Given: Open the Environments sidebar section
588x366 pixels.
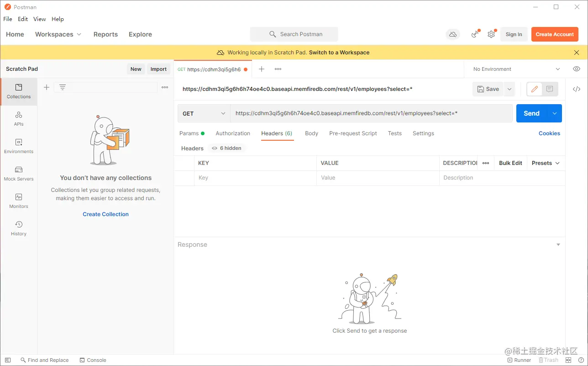Looking at the screenshot, I should pyautogui.click(x=19, y=146).
